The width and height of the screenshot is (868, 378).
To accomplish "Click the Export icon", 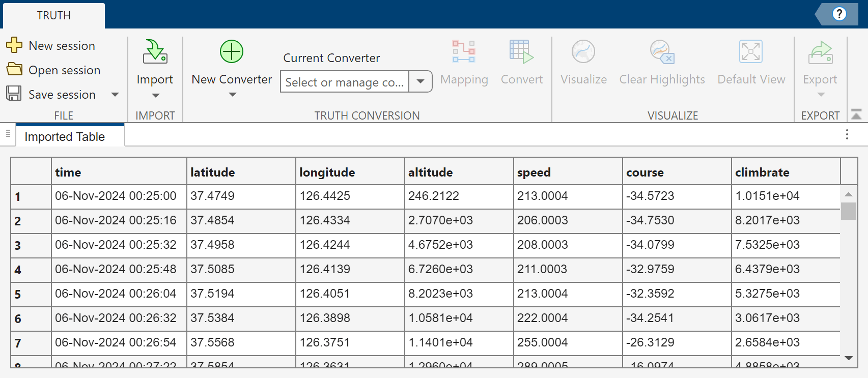I will pyautogui.click(x=820, y=52).
